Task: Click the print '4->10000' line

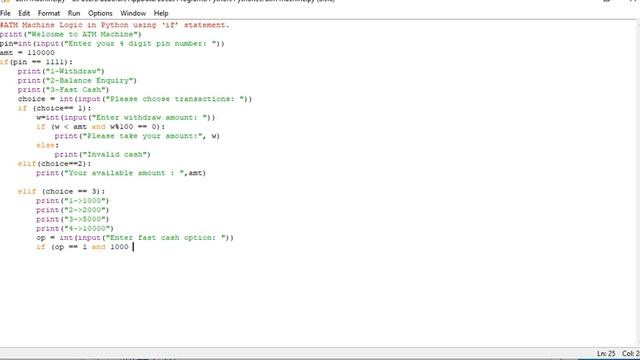Action: [x=75, y=229]
